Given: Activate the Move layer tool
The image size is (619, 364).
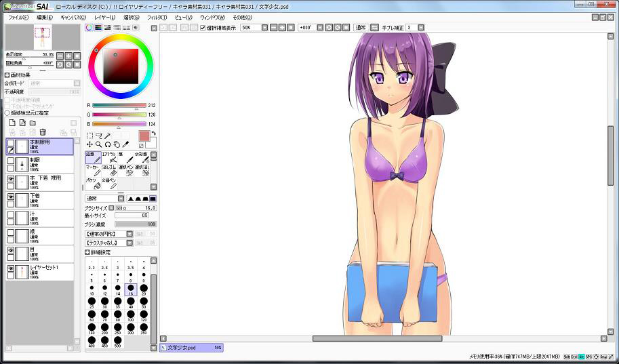Looking at the screenshot, I should pos(89,144).
